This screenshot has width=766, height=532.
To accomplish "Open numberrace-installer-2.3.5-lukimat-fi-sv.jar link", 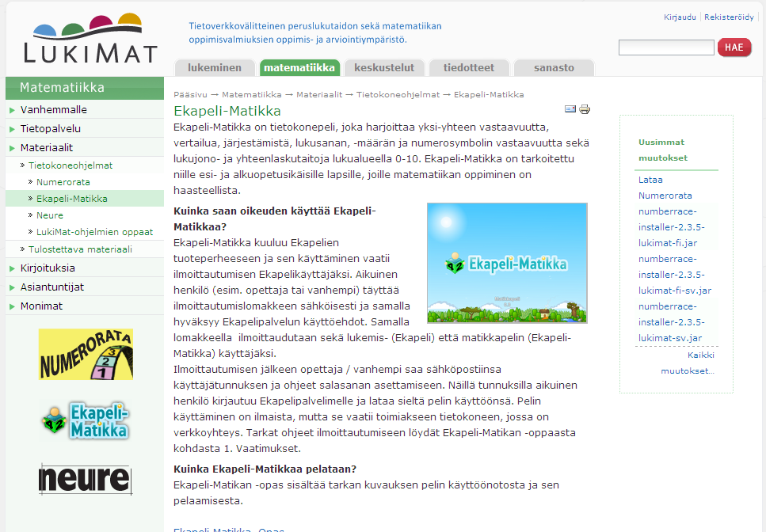I will point(675,275).
